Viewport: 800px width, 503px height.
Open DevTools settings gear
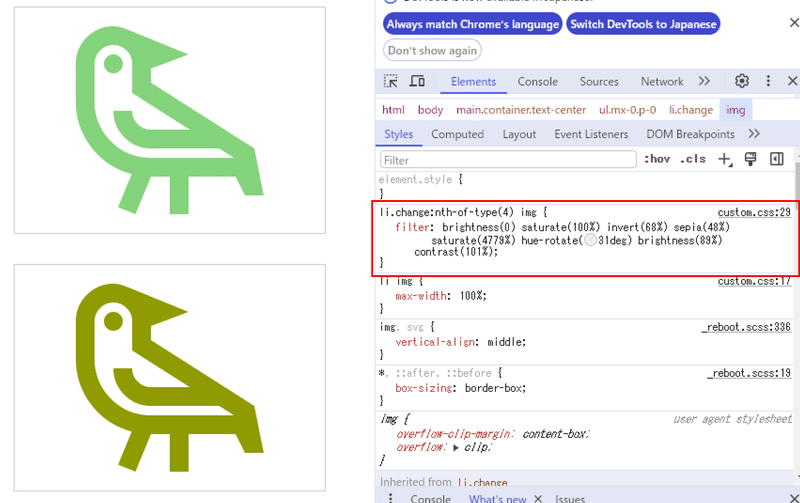point(742,81)
